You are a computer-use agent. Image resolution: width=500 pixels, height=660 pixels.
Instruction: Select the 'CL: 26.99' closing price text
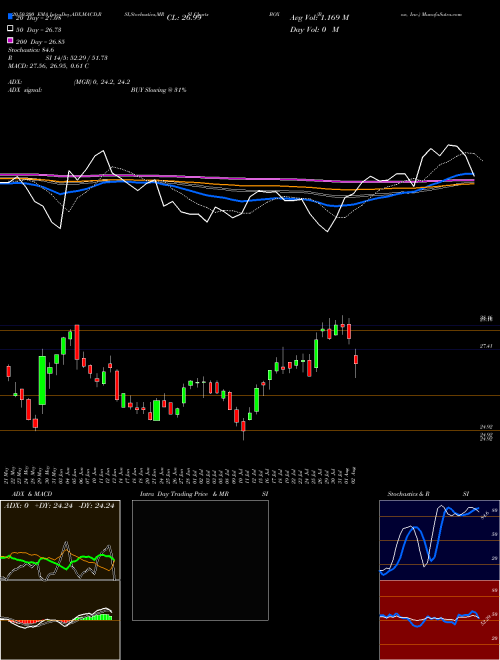click(x=184, y=18)
